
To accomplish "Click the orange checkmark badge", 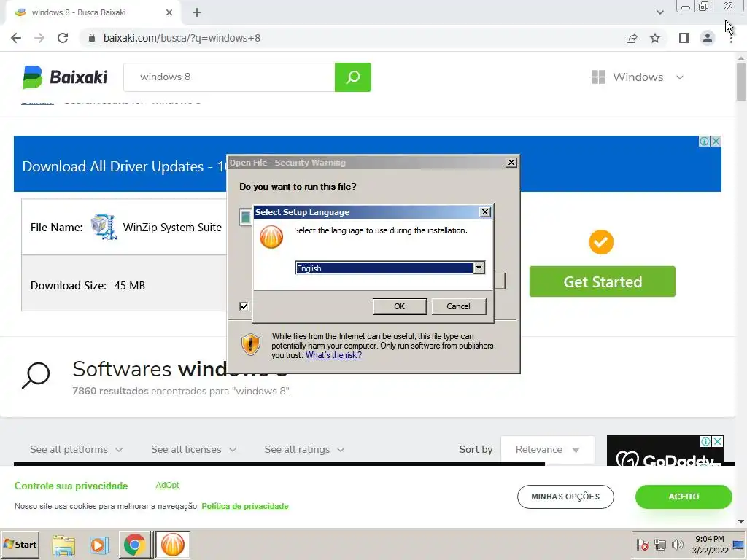I will point(601,242).
